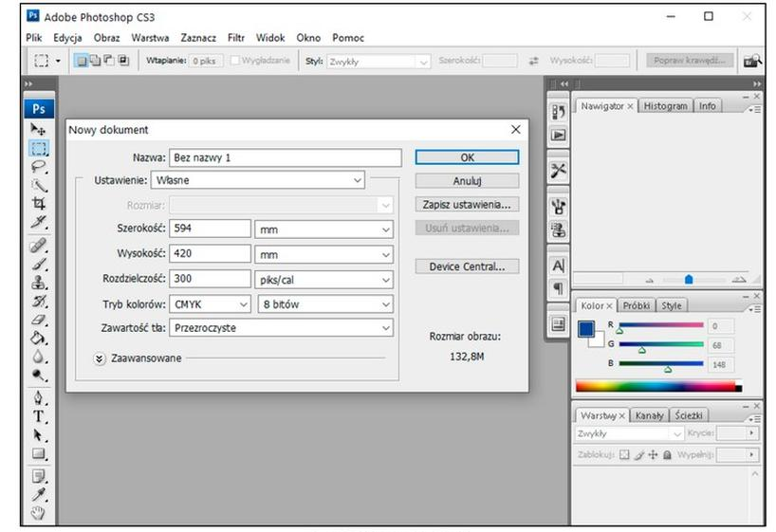Select the Hand tool
Image resolution: width=776 pixels, height=532 pixels.
(39, 513)
